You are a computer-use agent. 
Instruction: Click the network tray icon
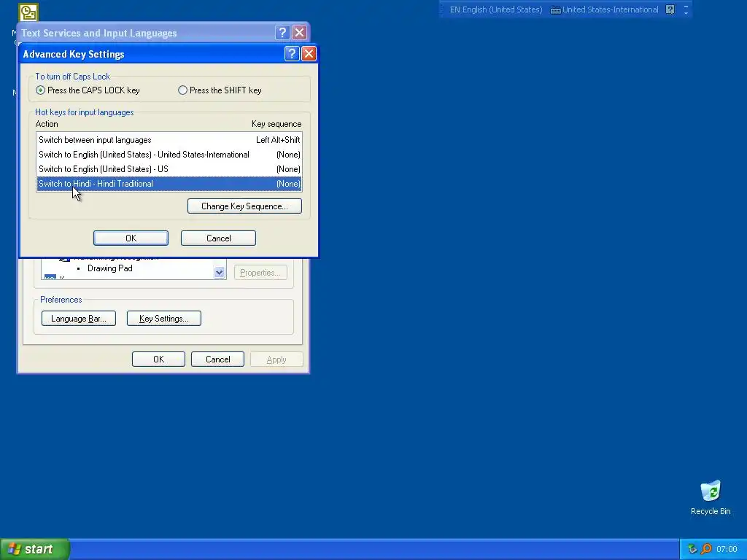692,549
